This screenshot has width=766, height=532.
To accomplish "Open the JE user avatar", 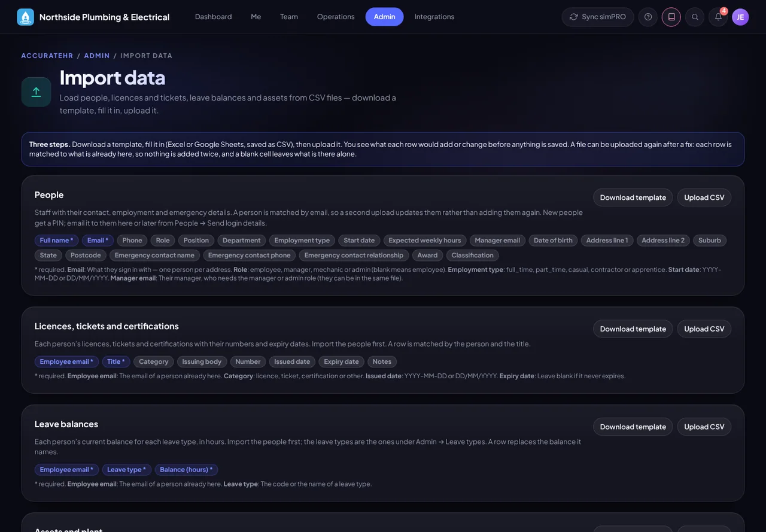I will (740, 17).
